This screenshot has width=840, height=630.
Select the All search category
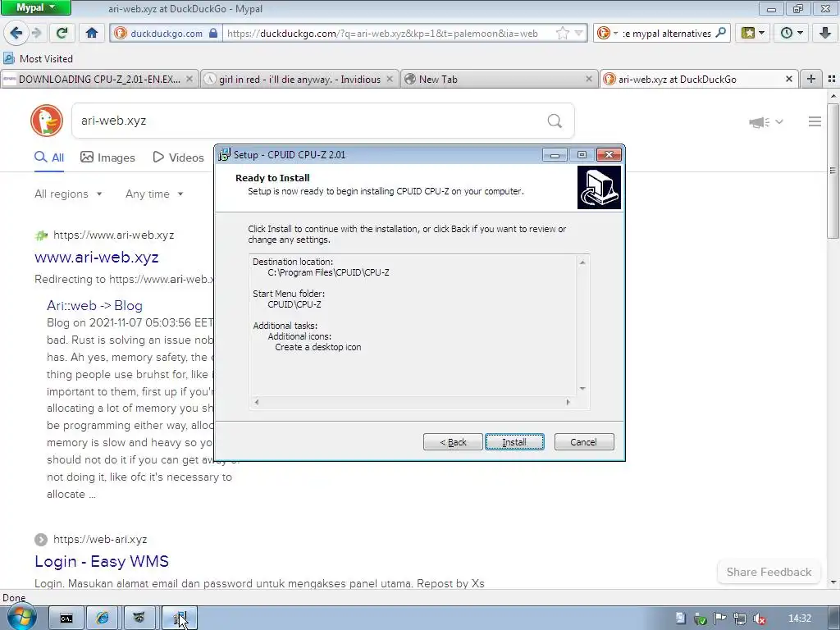[48, 157]
